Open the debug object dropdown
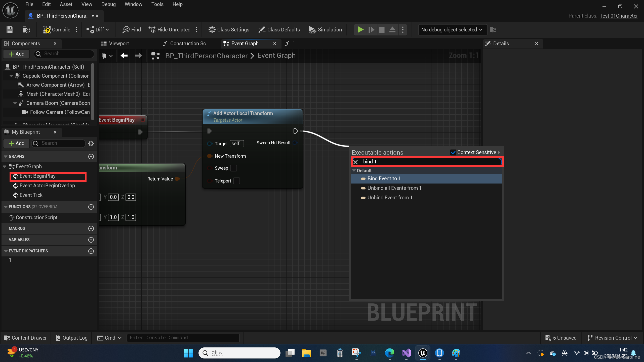This screenshot has height=362, width=644. [452, 30]
